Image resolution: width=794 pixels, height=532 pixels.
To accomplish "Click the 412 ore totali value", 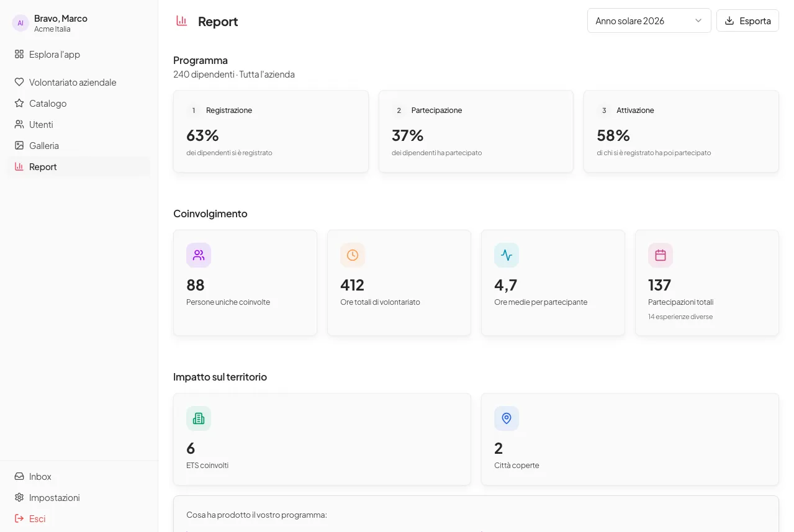I will point(352,285).
